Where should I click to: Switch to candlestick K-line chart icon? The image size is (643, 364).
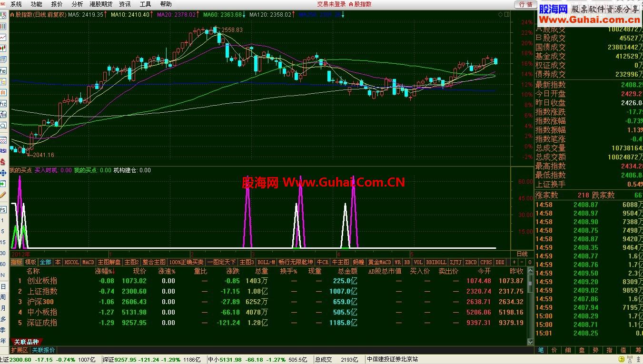coord(3,48)
